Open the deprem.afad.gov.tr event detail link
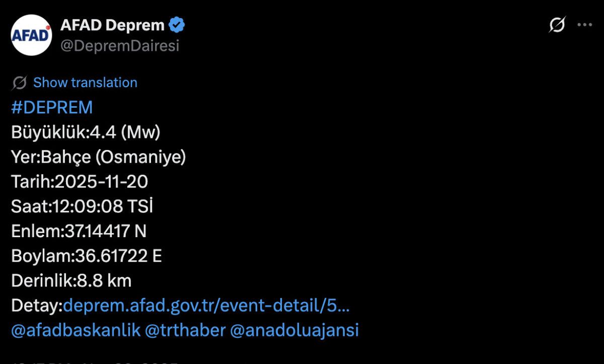Screen dimensions: 604x364 206,305
